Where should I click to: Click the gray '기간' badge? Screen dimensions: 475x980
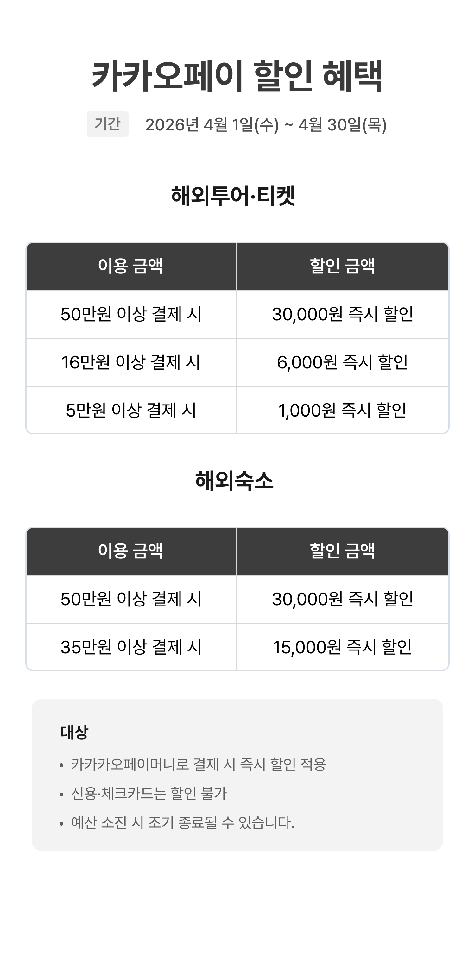pyautogui.click(x=107, y=124)
